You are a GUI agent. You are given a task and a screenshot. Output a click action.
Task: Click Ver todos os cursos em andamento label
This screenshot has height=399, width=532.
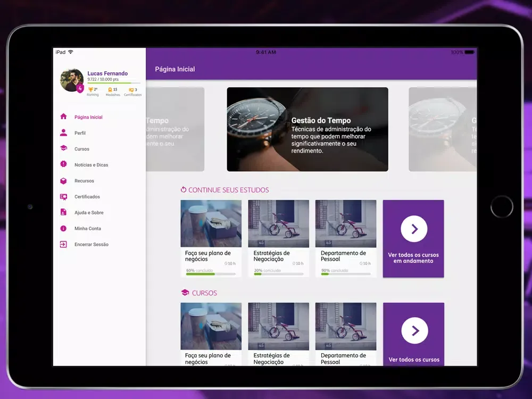(413, 258)
